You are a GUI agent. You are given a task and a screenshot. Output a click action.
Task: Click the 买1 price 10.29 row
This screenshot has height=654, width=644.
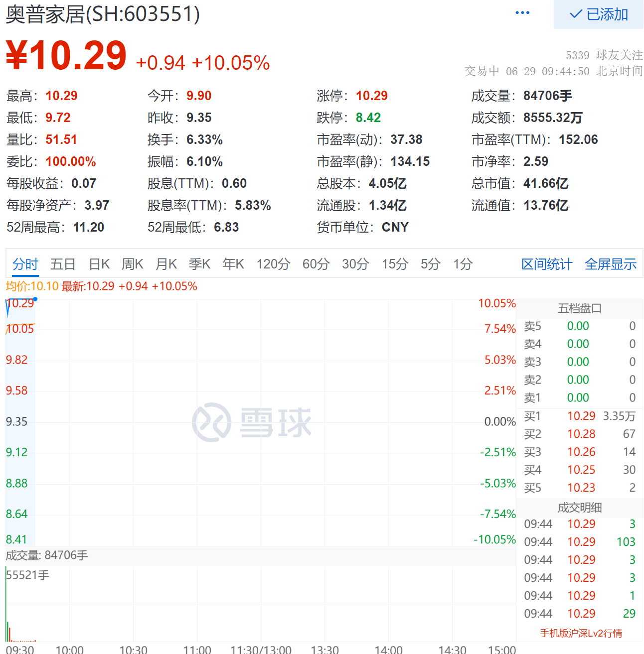pos(580,416)
